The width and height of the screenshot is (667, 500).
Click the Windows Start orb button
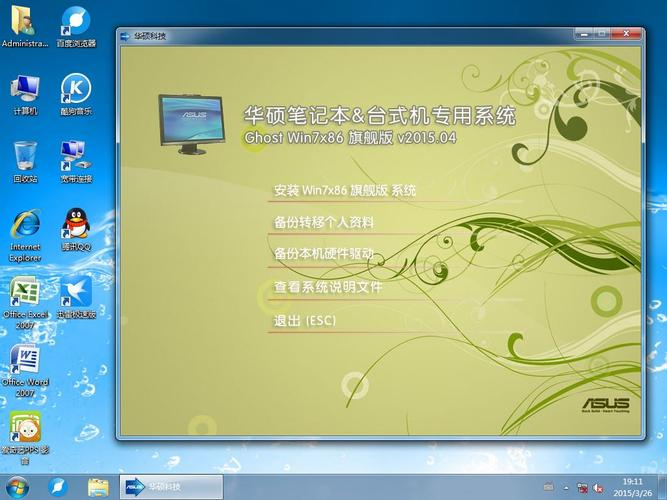pyautogui.click(x=18, y=487)
